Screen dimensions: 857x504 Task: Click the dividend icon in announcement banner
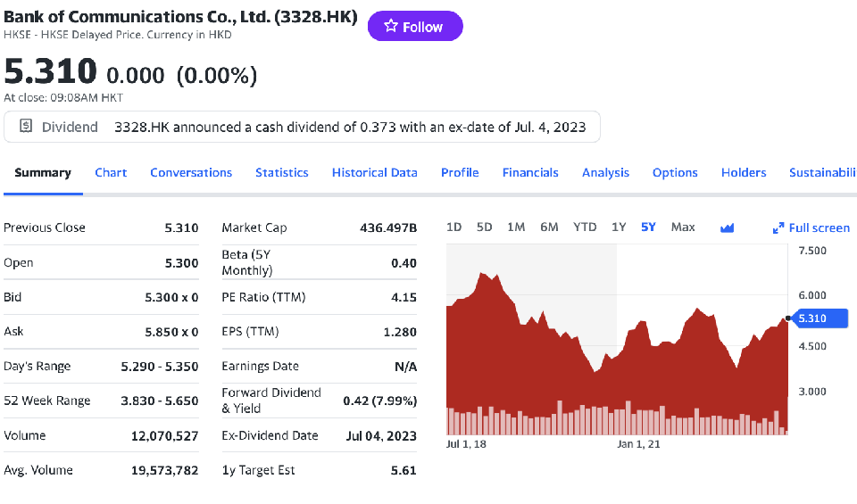(x=26, y=127)
